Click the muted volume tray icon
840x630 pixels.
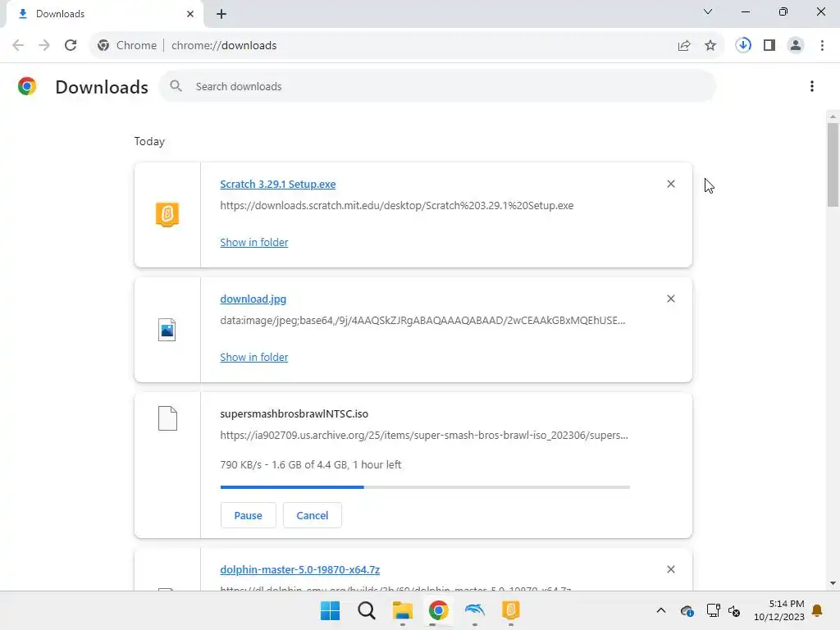click(734, 610)
